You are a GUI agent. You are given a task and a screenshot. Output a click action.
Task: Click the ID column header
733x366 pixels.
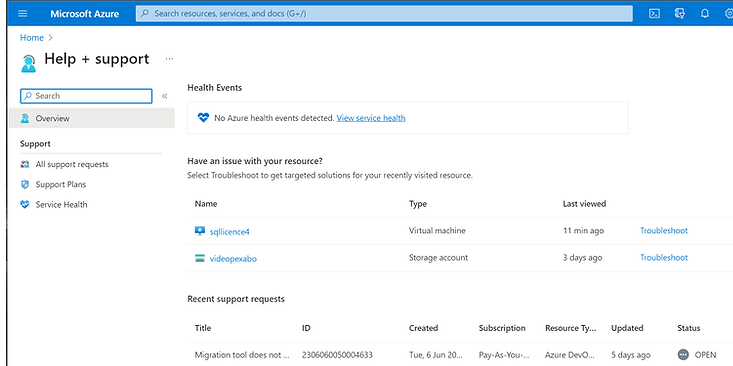click(306, 328)
